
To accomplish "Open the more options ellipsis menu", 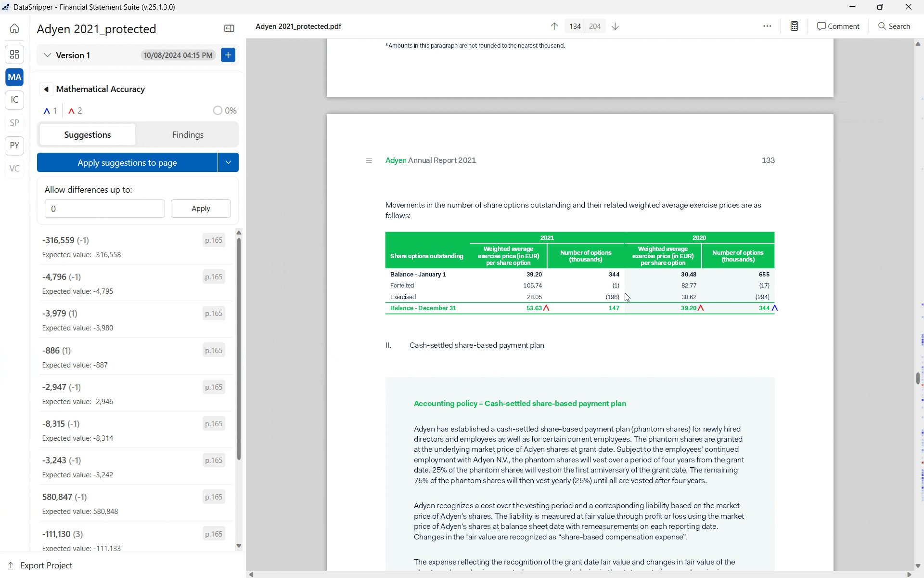I will [x=767, y=26].
